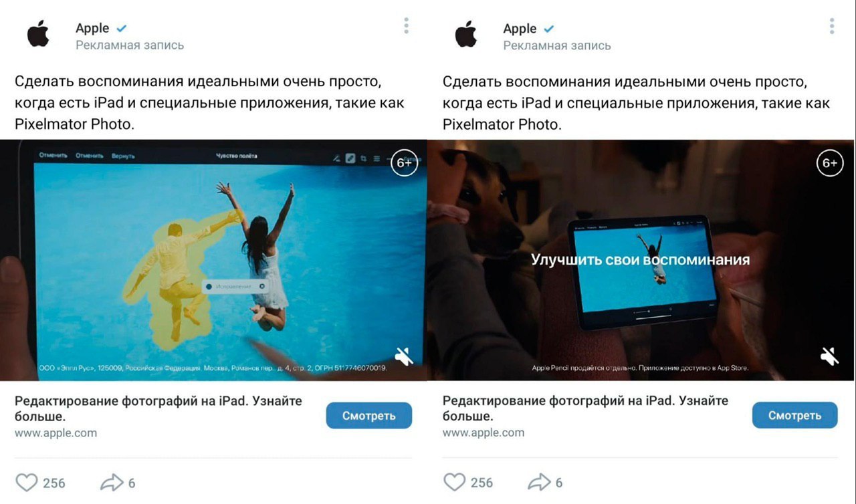Like the left post with heart icon
The width and height of the screenshot is (856, 504).
27,483
